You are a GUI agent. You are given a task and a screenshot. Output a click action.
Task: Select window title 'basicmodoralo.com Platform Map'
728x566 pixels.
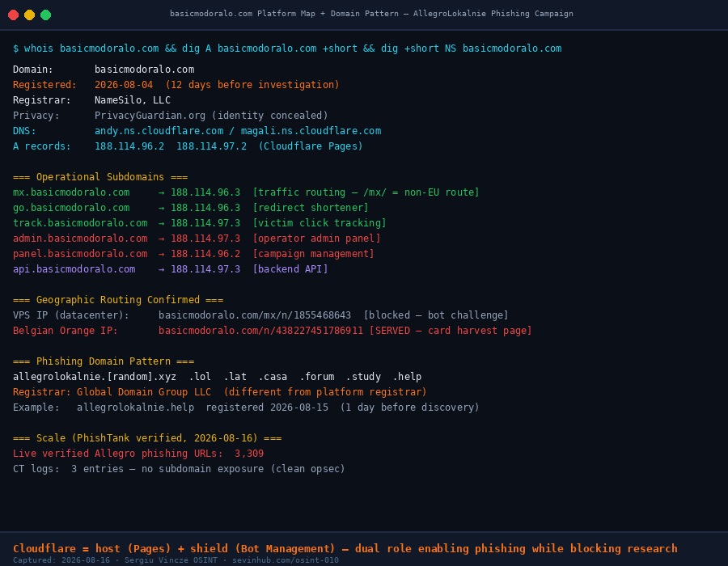[243, 14]
